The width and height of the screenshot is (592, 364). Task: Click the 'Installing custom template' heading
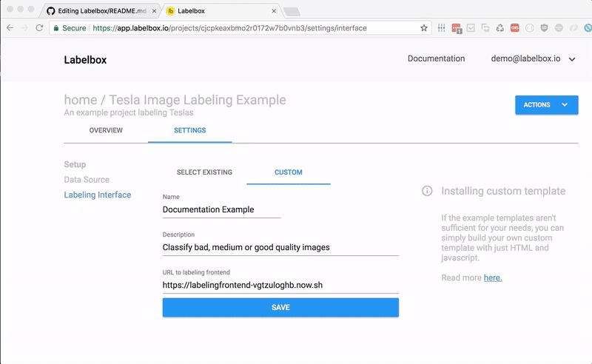(x=503, y=191)
